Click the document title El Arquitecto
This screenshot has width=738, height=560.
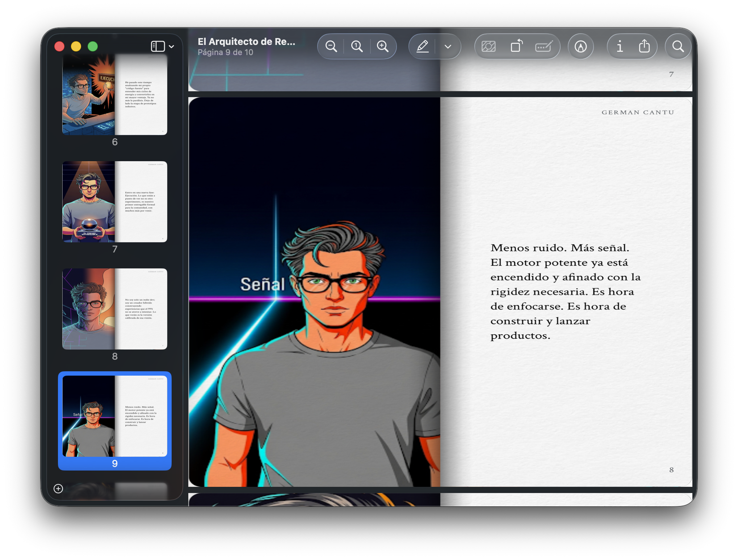[246, 42]
